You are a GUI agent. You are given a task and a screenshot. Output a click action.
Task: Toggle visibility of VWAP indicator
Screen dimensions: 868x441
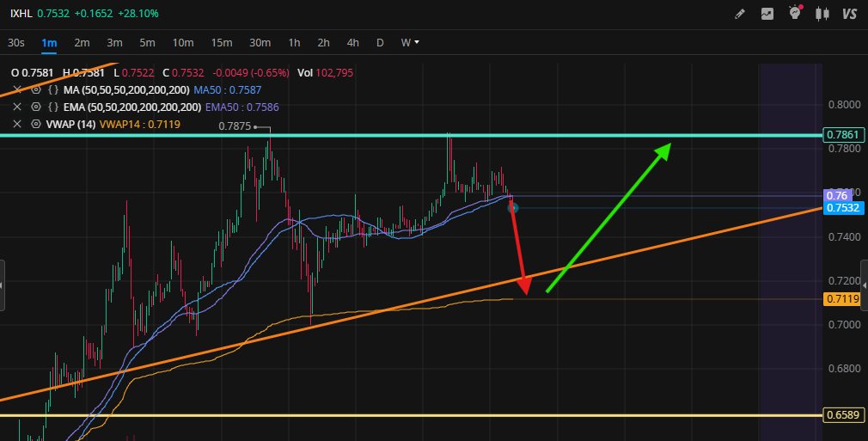coord(36,124)
